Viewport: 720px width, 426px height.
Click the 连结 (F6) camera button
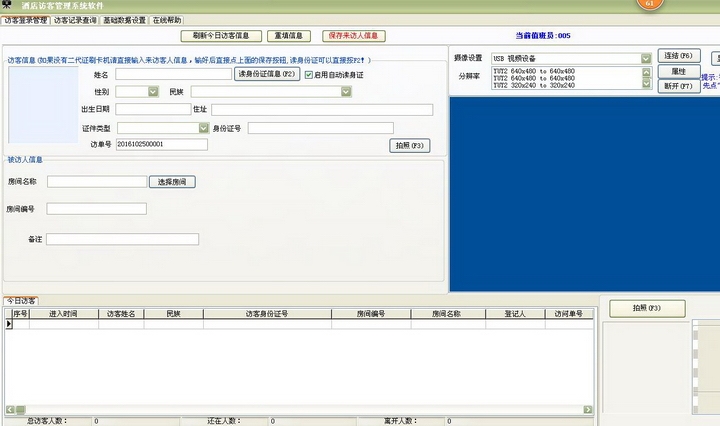(x=678, y=56)
